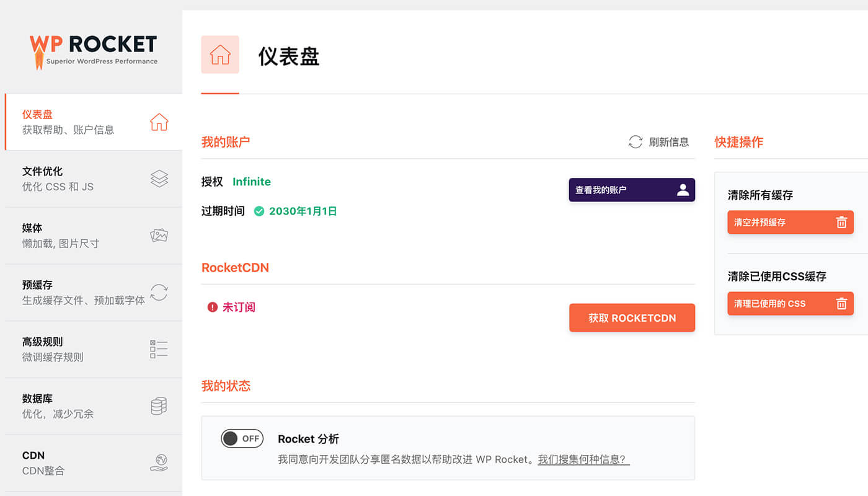Click the user silhouette icon on 查看我的账户 button
The width and height of the screenshot is (868, 496).
click(683, 190)
